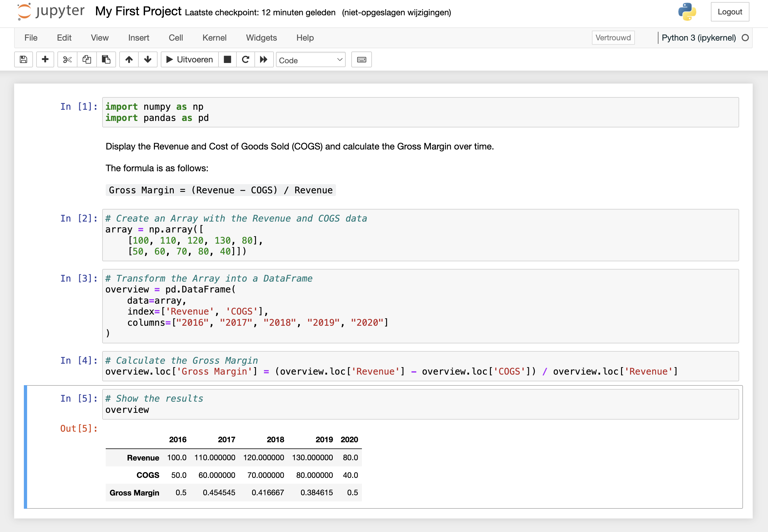
Task: Click into the Show the results cell
Action: (x=420, y=404)
